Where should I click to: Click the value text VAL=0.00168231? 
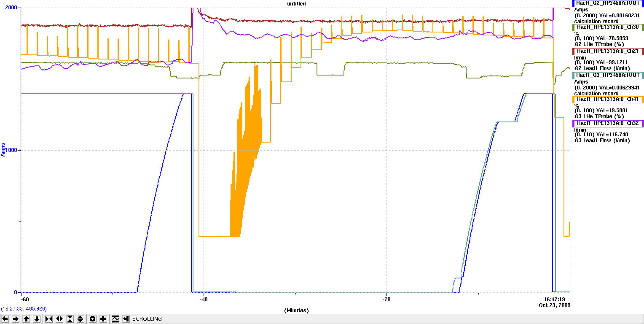(619, 16)
